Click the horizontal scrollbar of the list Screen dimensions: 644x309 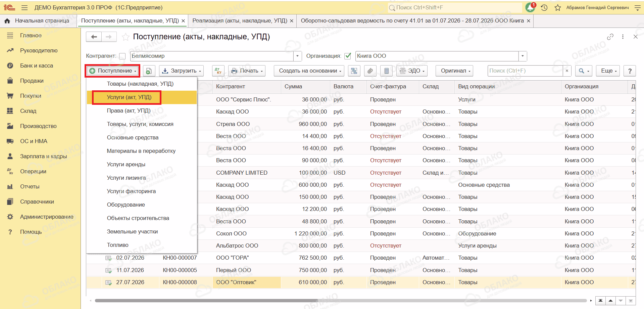tap(206, 301)
